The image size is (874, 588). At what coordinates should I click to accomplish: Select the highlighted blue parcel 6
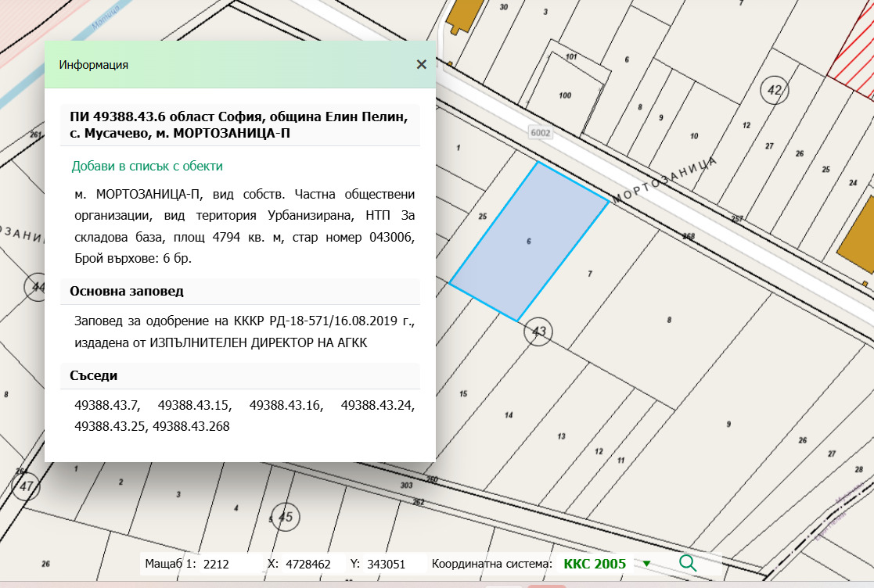tap(529, 241)
